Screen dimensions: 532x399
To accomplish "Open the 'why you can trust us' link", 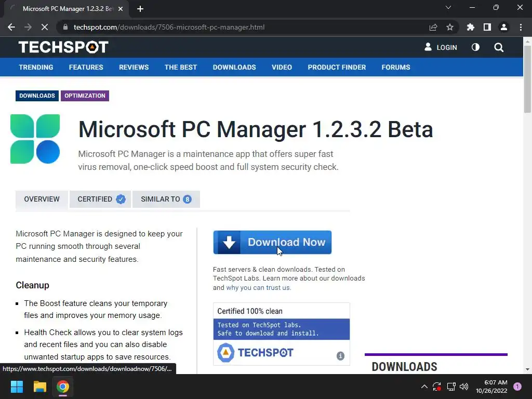I will (x=258, y=288).
